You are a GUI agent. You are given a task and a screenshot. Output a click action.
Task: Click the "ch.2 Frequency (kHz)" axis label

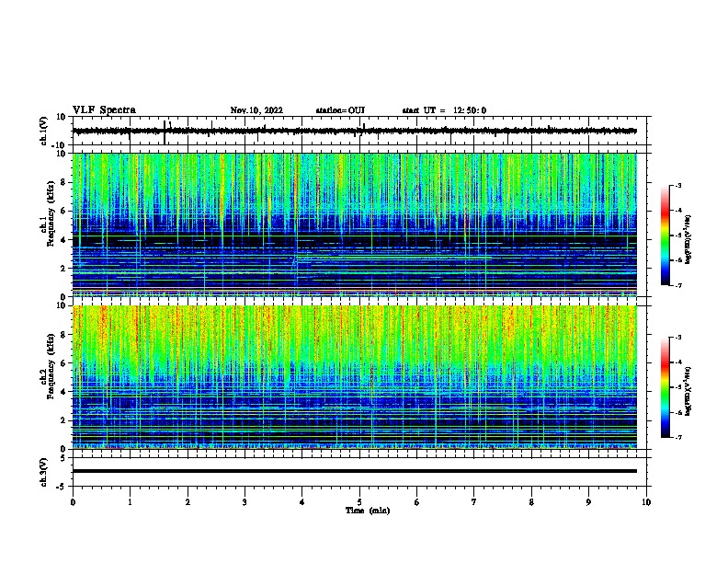pyautogui.click(x=47, y=365)
